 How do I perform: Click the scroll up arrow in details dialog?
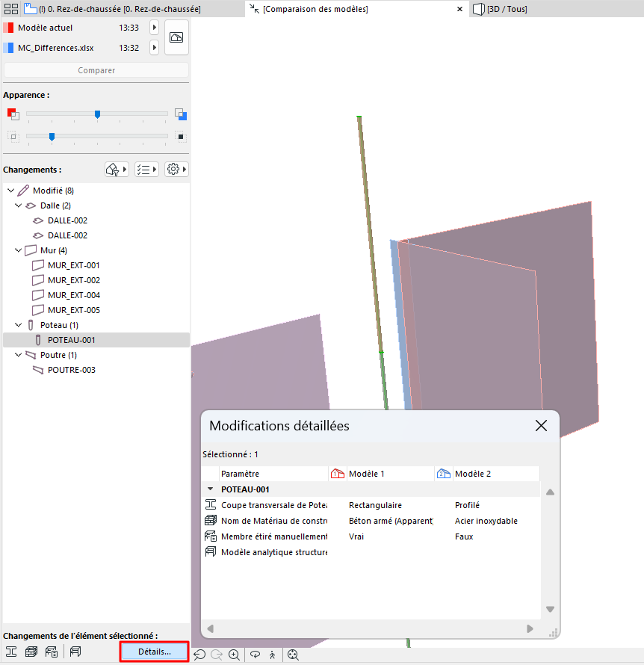(x=551, y=492)
